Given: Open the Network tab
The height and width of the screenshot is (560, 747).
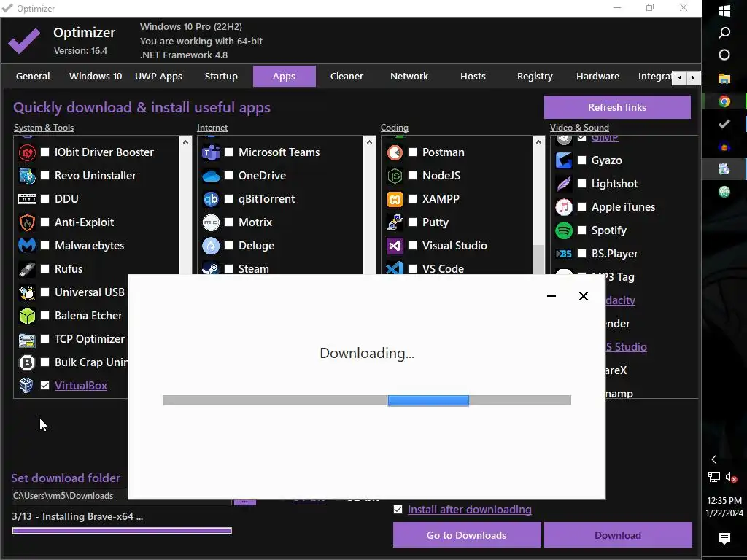Looking at the screenshot, I should [x=409, y=76].
